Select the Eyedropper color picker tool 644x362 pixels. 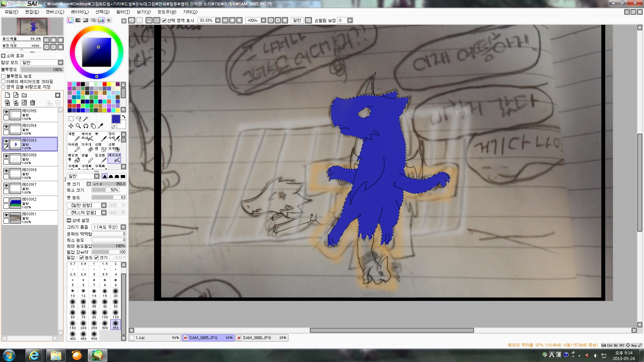100,126
